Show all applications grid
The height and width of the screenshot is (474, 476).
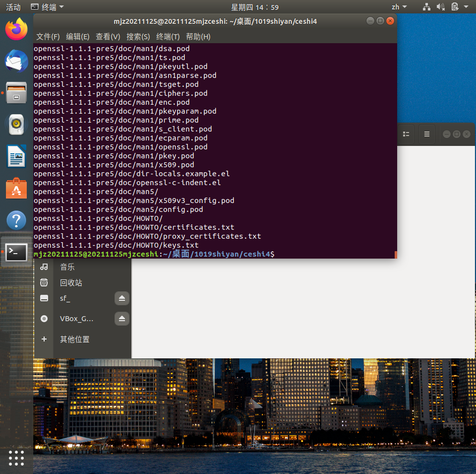16,458
